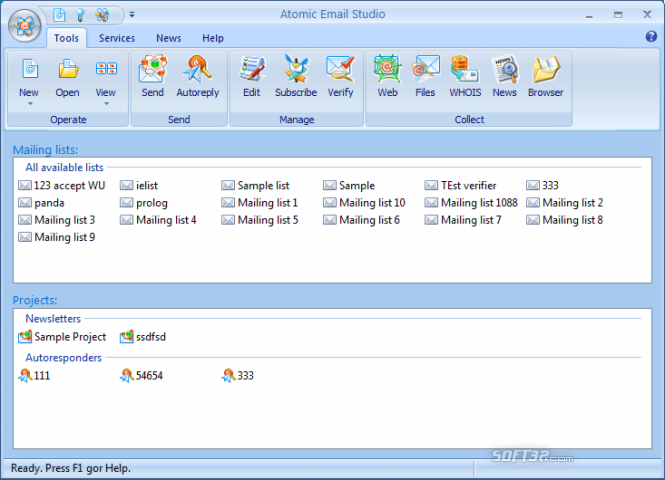Select the 'prolog' mailing list
Viewport: 665px width, 480px height.
click(144, 203)
